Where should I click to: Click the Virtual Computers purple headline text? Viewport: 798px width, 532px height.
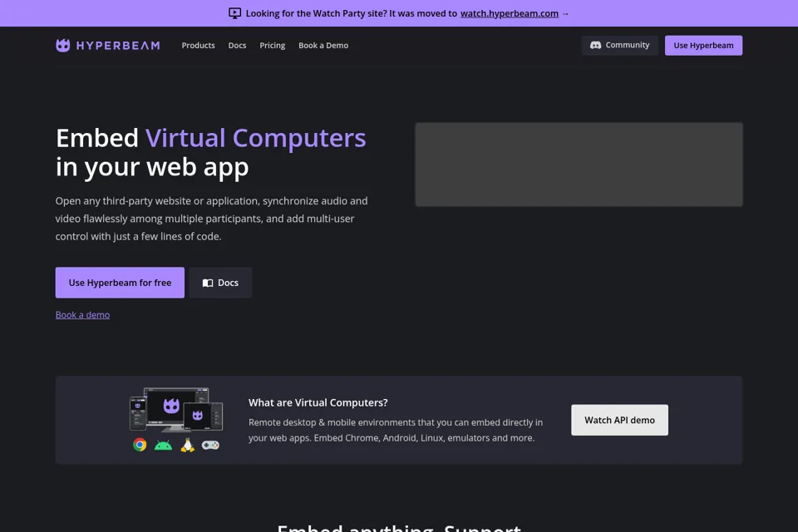coord(255,138)
